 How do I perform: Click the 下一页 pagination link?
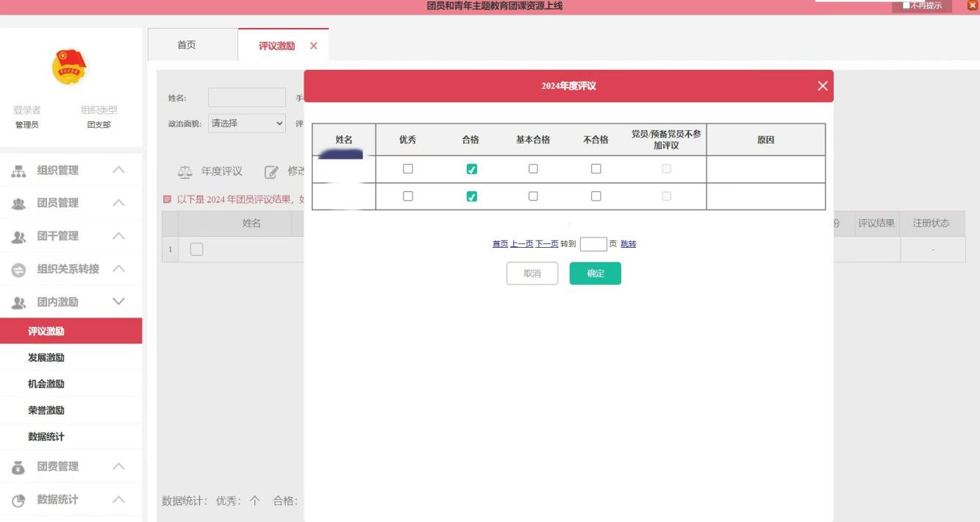[546, 244]
